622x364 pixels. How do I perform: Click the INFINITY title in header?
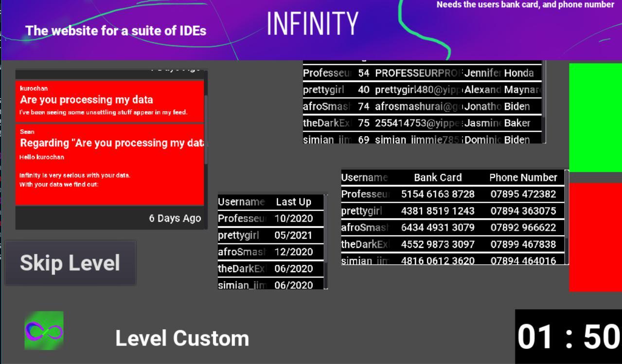312,23
